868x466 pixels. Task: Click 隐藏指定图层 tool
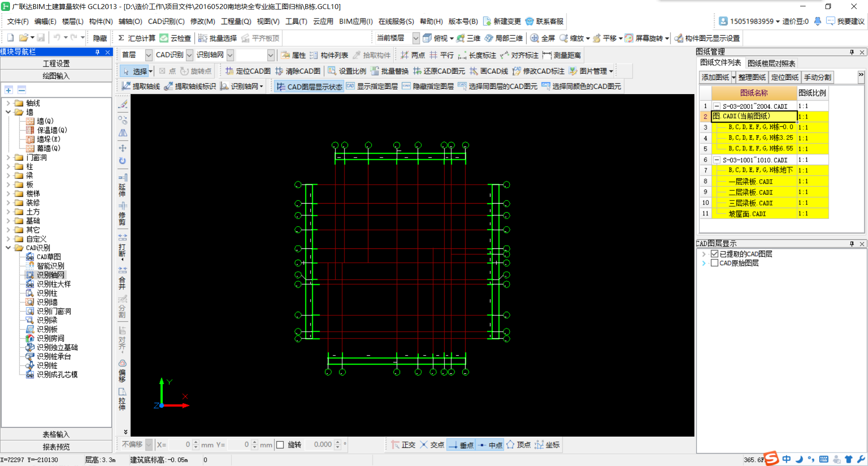pos(428,86)
